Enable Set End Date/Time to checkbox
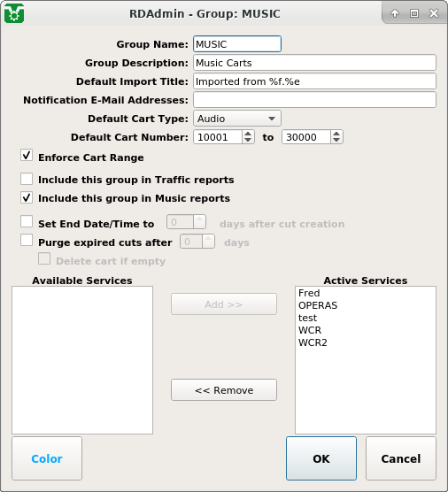The image size is (448, 492). (27, 221)
